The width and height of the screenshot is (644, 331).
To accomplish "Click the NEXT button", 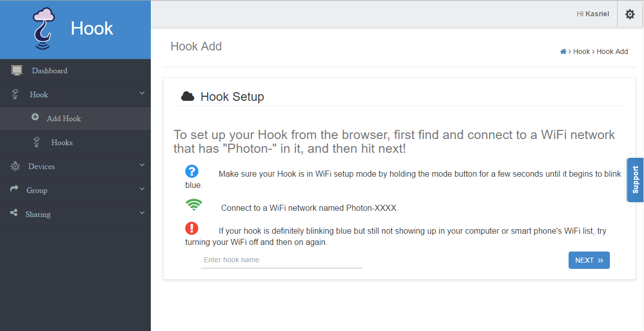I will pyautogui.click(x=589, y=260).
